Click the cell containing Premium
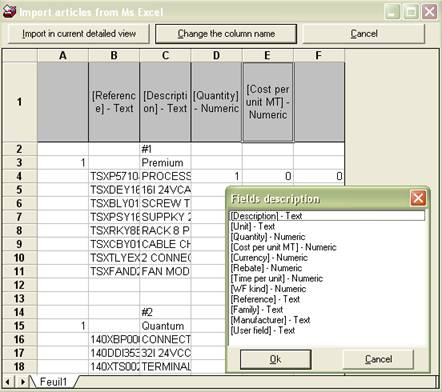The height and width of the screenshot is (392, 442). click(165, 162)
